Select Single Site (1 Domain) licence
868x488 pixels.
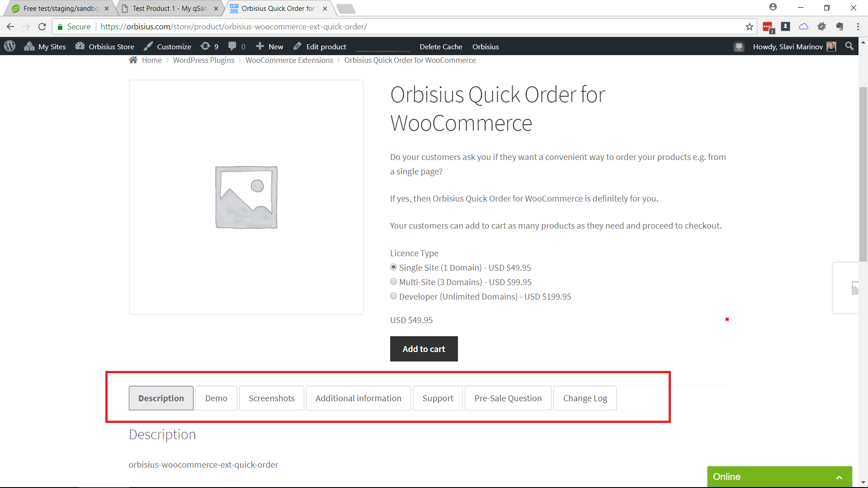[x=393, y=267]
